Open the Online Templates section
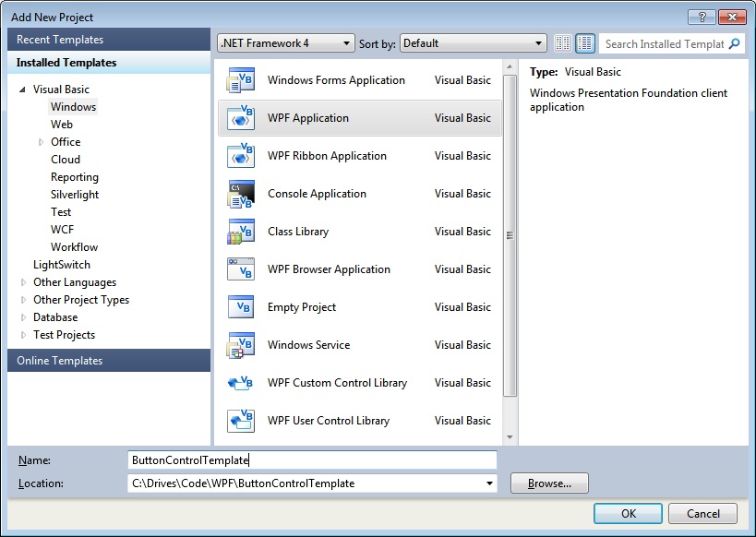The width and height of the screenshot is (756, 537). 109,361
